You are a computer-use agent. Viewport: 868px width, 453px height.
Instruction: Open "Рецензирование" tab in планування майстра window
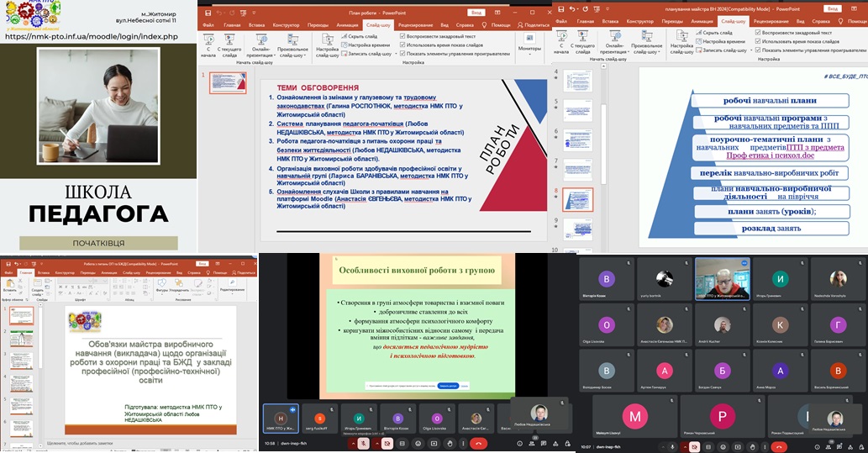click(x=771, y=20)
